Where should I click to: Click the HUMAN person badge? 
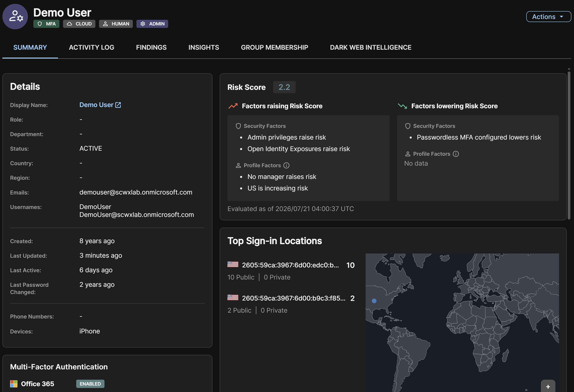116,24
